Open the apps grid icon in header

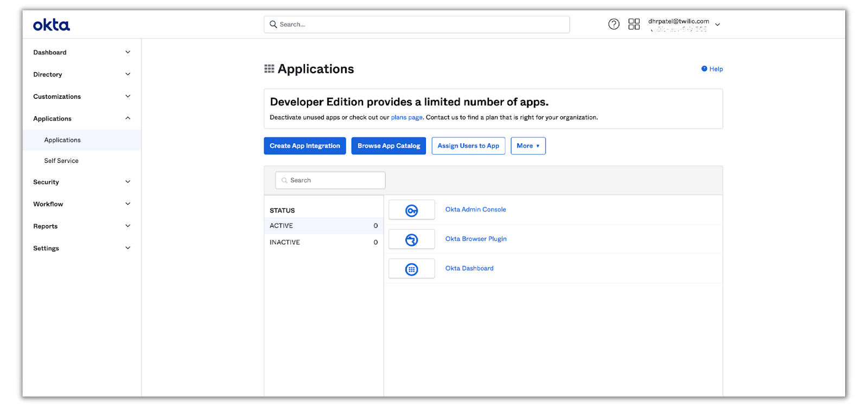[x=634, y=24]
